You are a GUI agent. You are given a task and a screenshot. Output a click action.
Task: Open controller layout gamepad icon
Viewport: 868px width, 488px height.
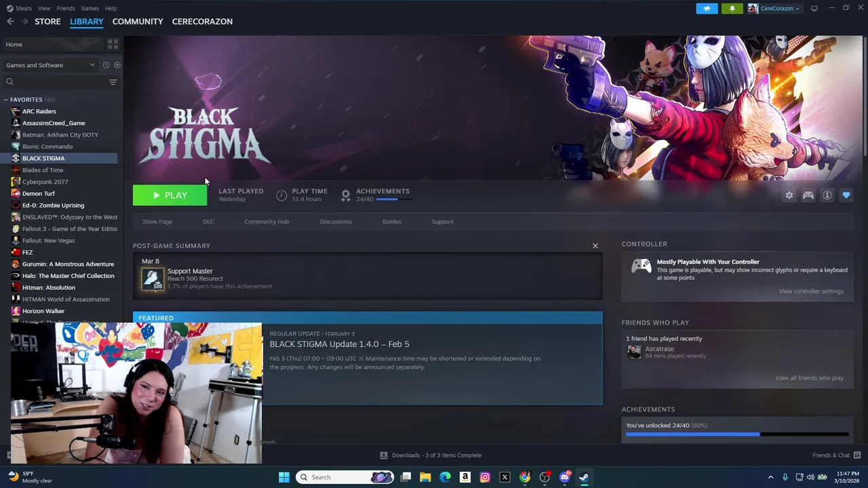pos(808,195)
